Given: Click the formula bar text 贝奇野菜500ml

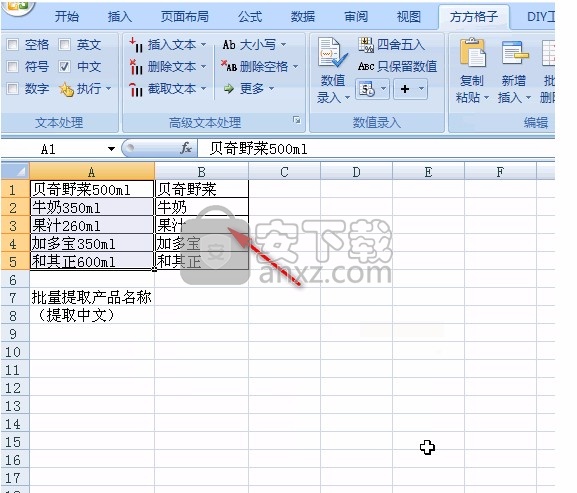Looking at the screenshot, I should tap(258, 149).
